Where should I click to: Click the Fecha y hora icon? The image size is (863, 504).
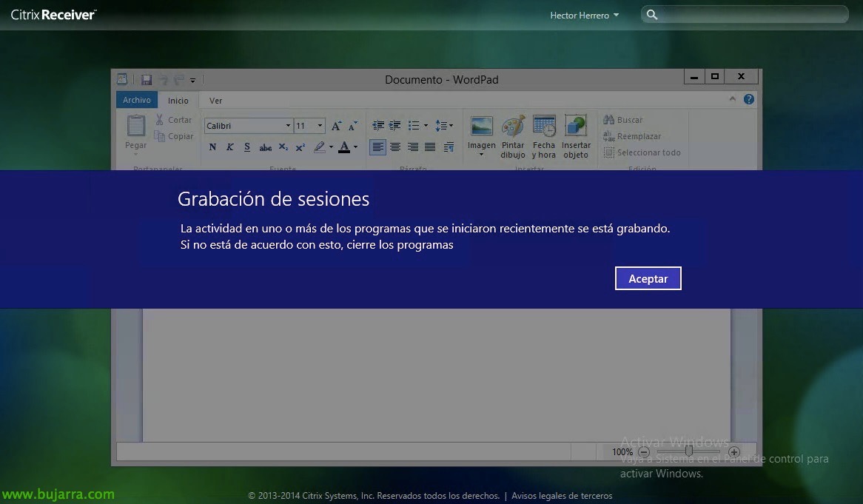(x=544, y=127)
